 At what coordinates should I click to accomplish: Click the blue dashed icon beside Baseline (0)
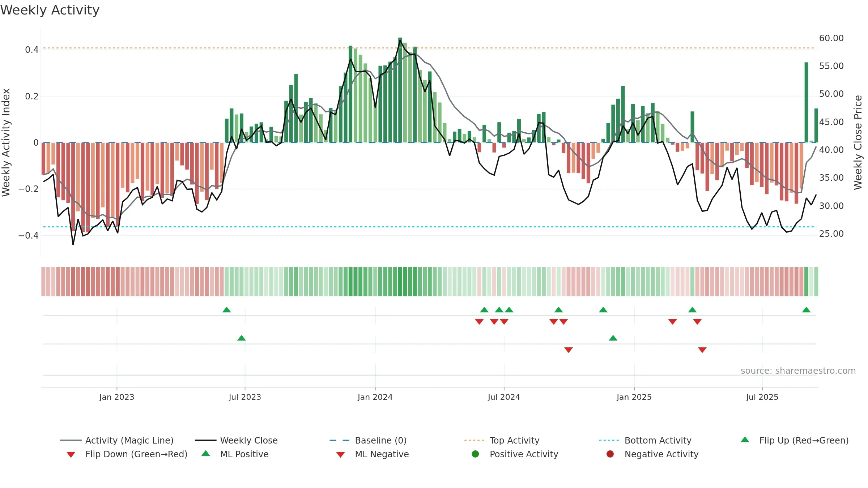tap(340, 440)
